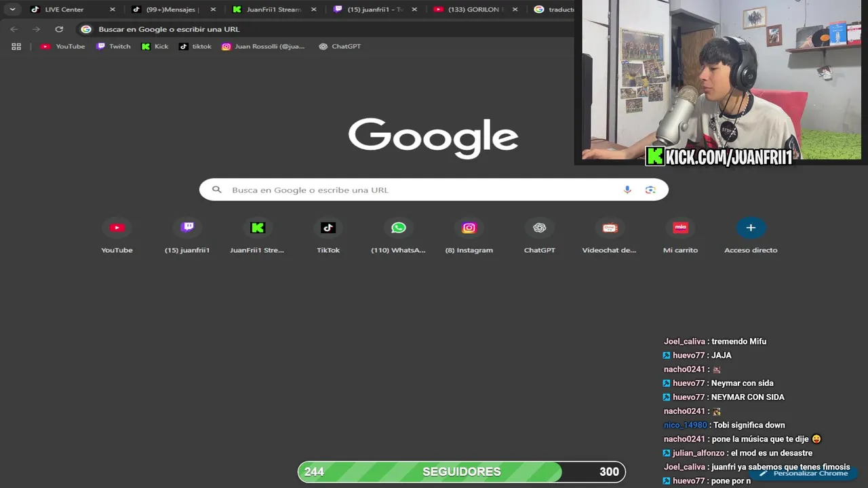
Task: Close the (15) juanfrii1 tab
Action: (414, 9)
